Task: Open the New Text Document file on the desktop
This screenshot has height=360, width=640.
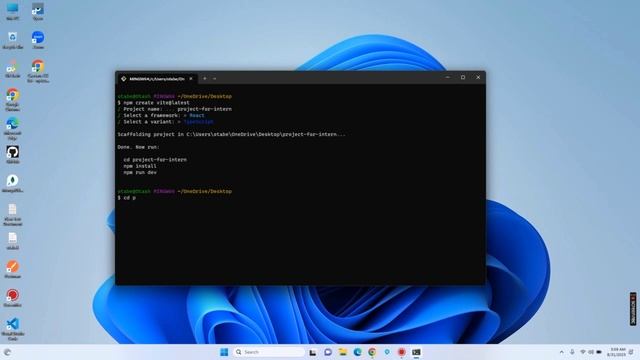Action: coord(13,214)
